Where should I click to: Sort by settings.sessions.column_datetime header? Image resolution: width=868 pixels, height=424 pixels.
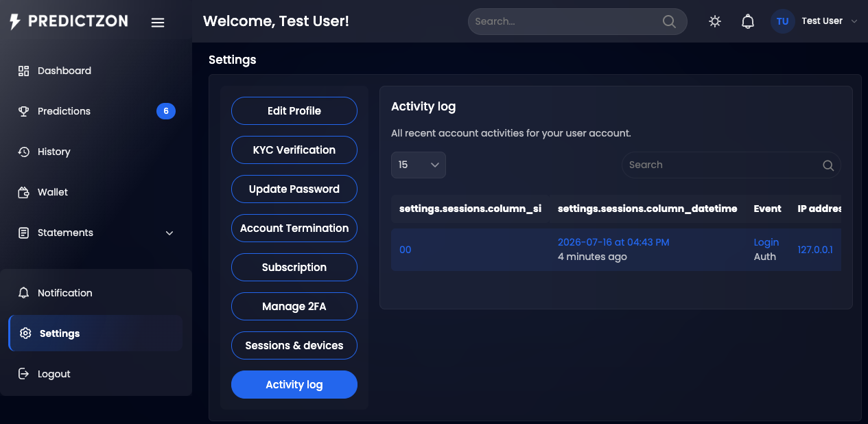tap(648, 209)
